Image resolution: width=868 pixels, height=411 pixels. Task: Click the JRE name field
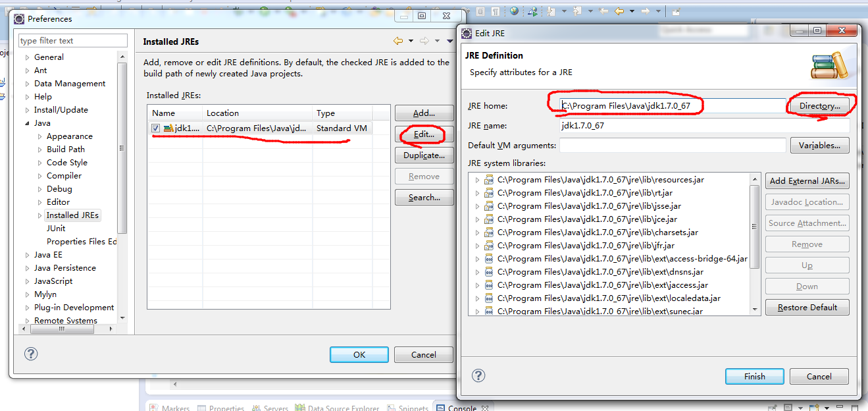click(x=704, y=126)
